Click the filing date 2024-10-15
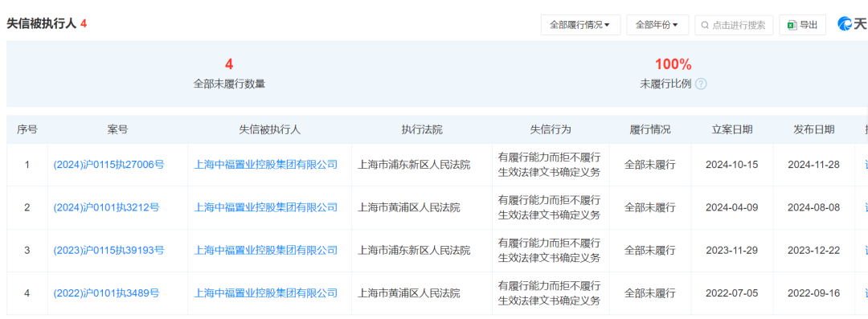Viewport: 868px width, 319px height. (732, 165)
